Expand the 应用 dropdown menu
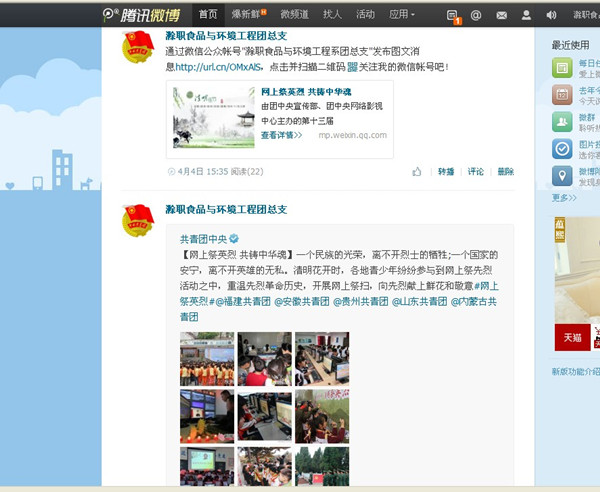Viewport: 600px width, 492px height. click(402, 15)
